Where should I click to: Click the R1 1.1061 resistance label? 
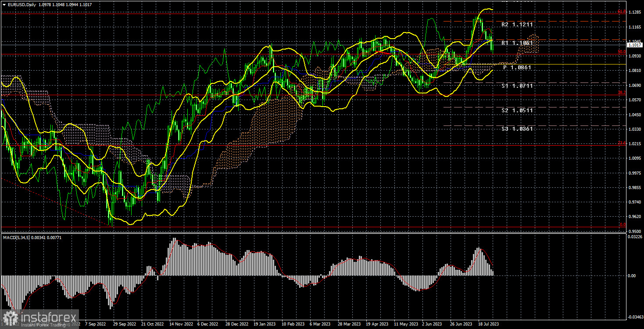pyautogui.click(x=517, y=43)
